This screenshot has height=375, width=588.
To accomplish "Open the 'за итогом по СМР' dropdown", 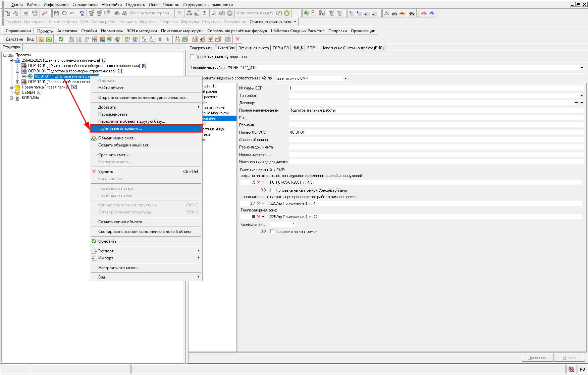I will 345,78.
